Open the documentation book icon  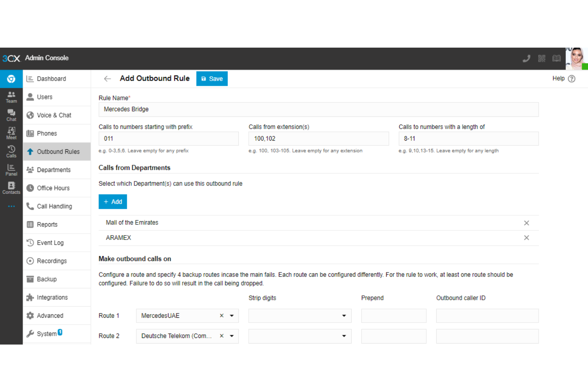(x=557, y=58)
